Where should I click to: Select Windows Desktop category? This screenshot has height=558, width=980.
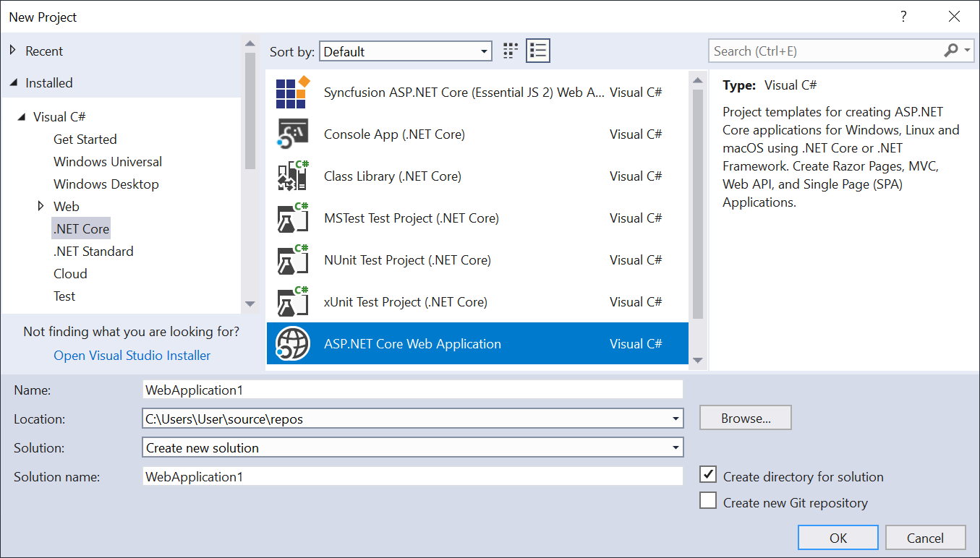tap(106, 184)
